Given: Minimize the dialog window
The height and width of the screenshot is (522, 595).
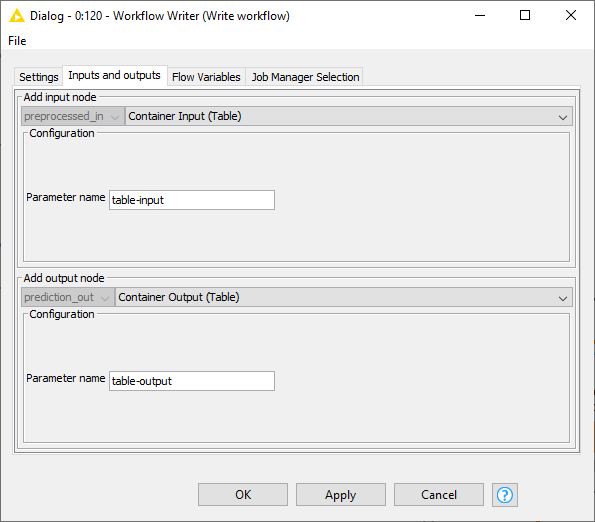Looking at the screenshot, I should pos(480,16).
